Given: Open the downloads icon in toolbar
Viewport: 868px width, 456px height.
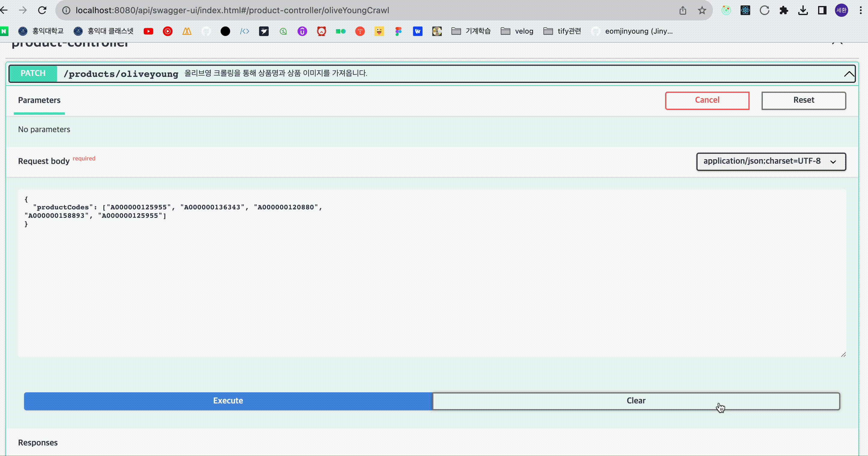Looking at the screenshot, I should pos(803,11).
